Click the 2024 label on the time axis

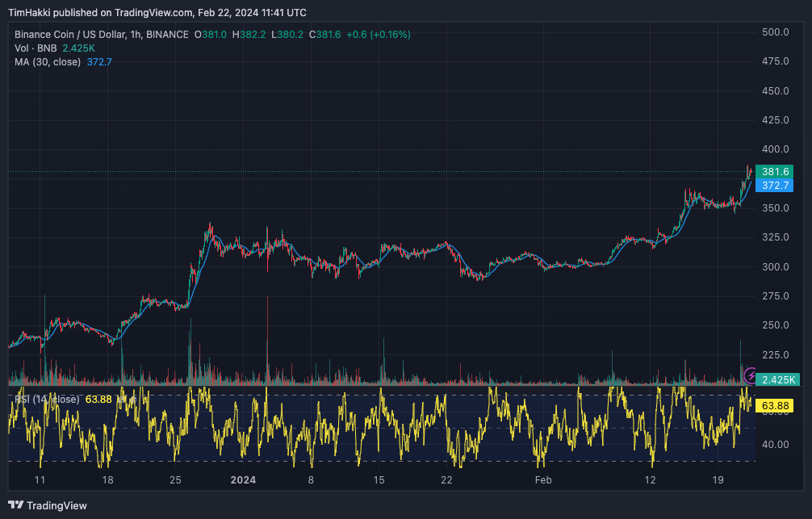tap(243, 480)
